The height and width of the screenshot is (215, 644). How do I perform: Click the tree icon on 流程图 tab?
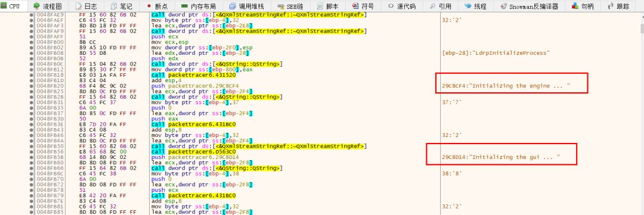36,6
